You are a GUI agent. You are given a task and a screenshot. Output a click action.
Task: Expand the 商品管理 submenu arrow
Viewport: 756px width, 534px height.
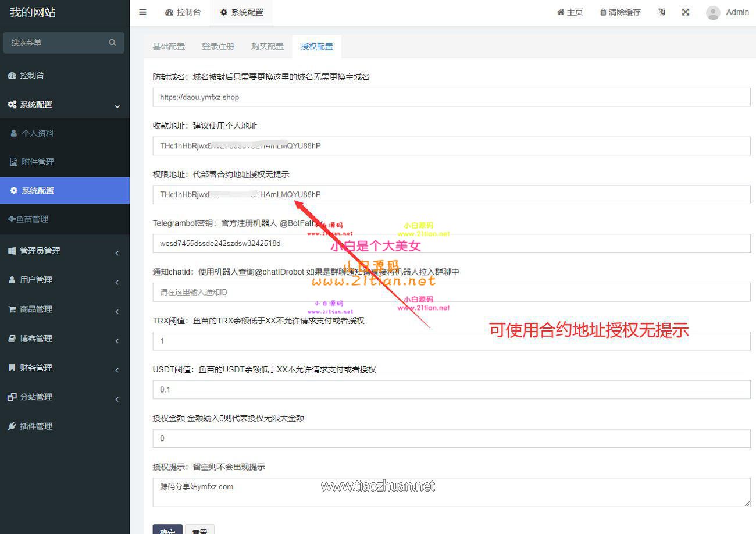click(x=117, y=311)
